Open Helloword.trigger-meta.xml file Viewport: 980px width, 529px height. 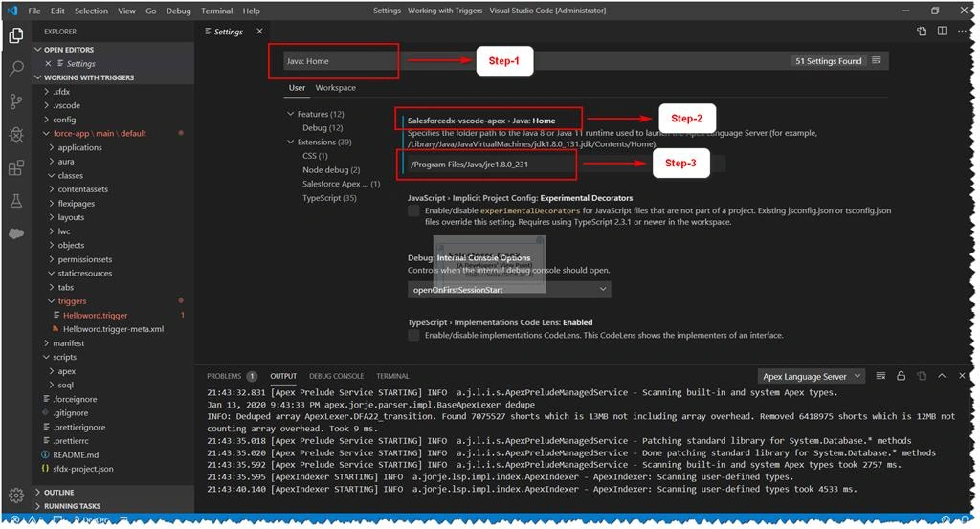113,329
